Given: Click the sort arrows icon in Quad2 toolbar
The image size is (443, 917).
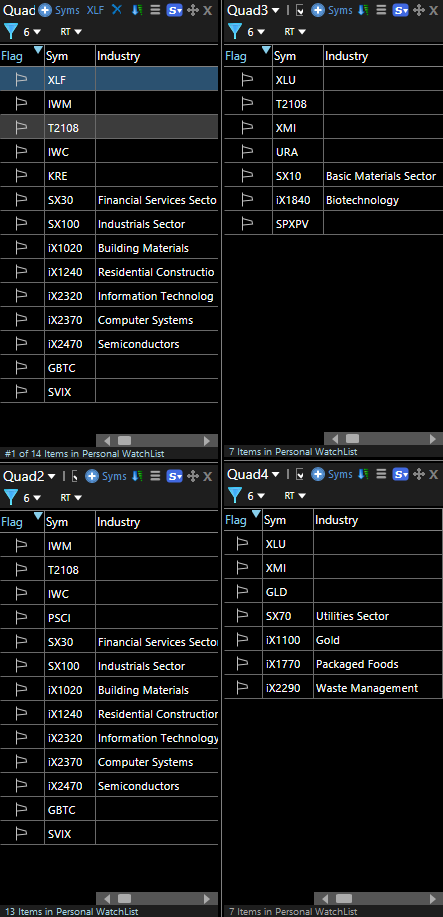Looking at the screenshot, I should (138, 476).
